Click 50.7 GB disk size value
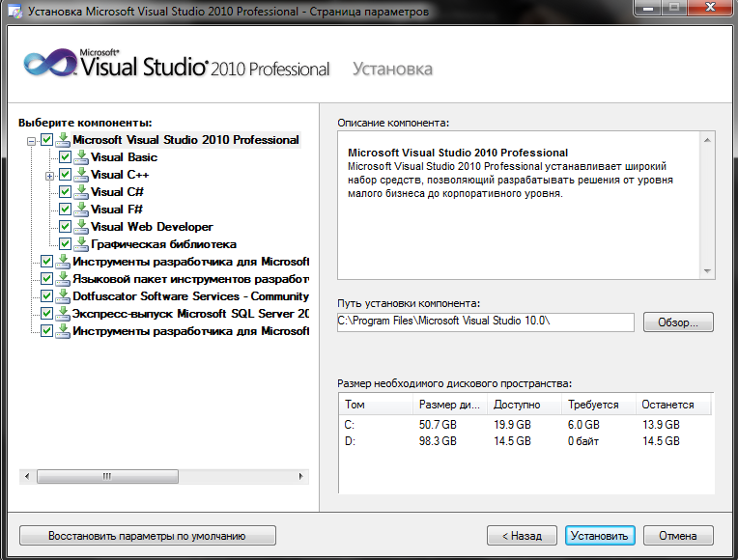Image resolution: width=738 pixels, height=560 pixels. (439, 425)
